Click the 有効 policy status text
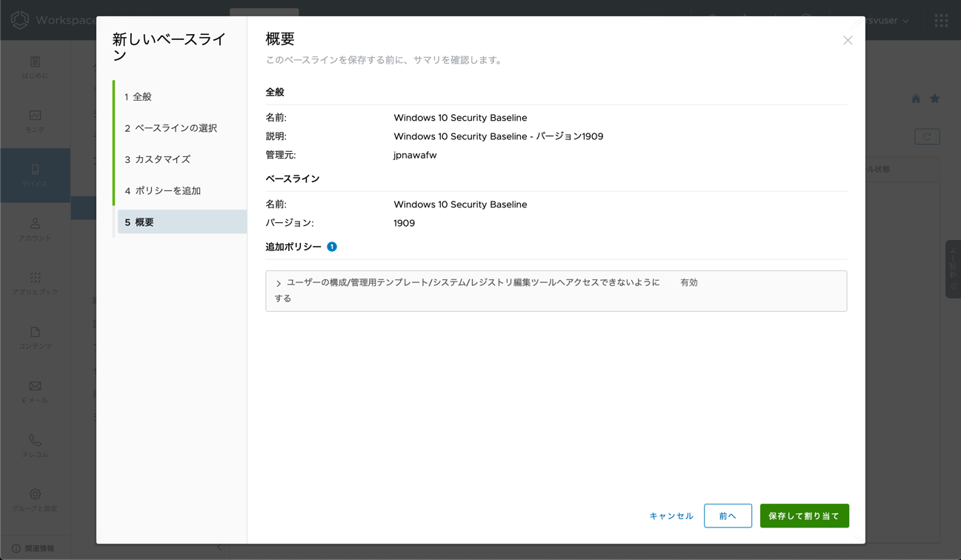The height and width of the screenshot is (560, 961). (689, 282)
